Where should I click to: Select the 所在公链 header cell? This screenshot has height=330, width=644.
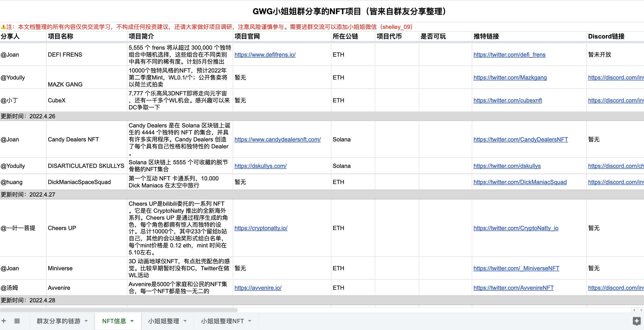tap(353, 36)
